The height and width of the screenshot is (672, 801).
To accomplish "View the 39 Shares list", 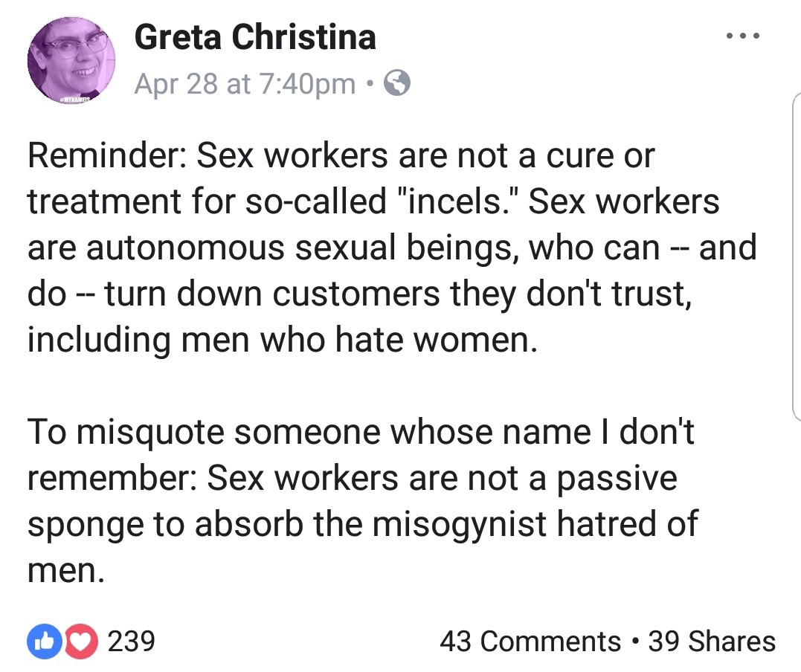I will (711, 641).
